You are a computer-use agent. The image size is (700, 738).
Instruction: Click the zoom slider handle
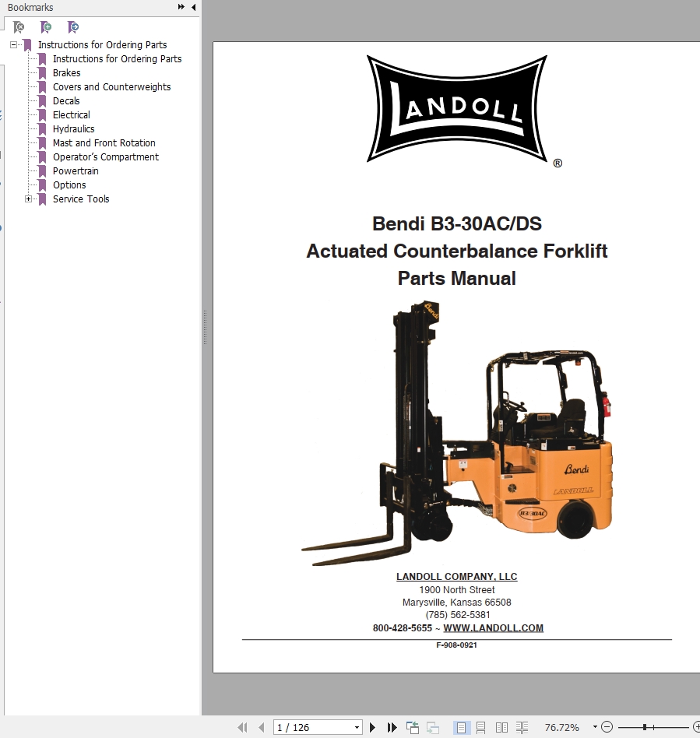[x=645, y=727]
